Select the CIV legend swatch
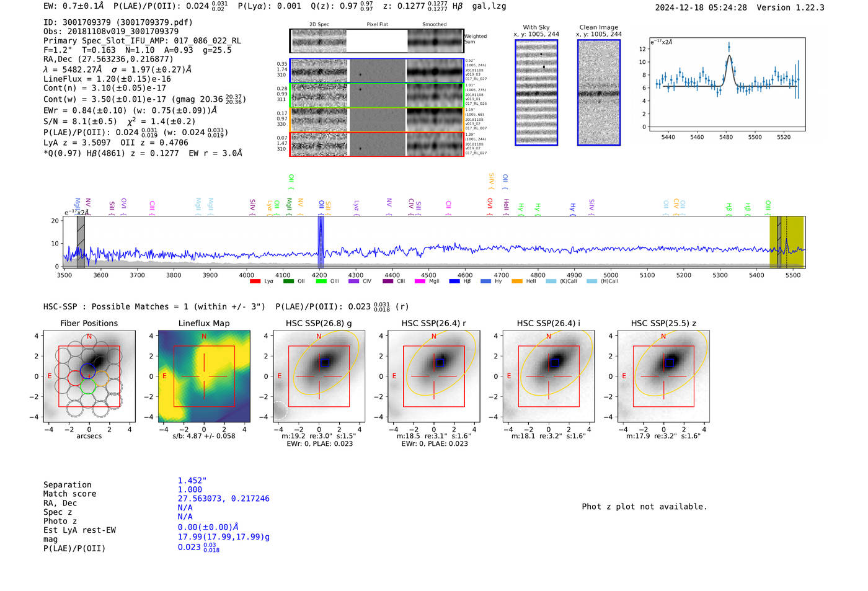Image resolution: width=868 pixels, height=591 pixels. pyautogui.click(x=353, y=282)
